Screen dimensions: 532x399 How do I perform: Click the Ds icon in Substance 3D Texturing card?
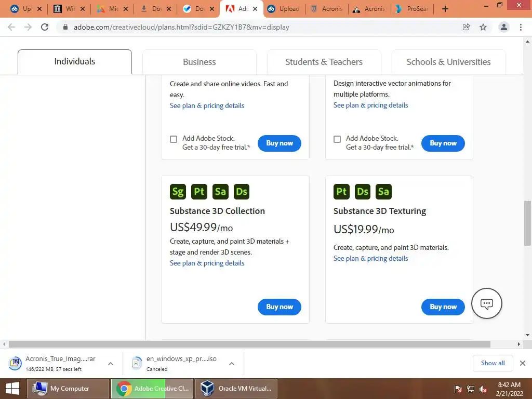[363, 191]
